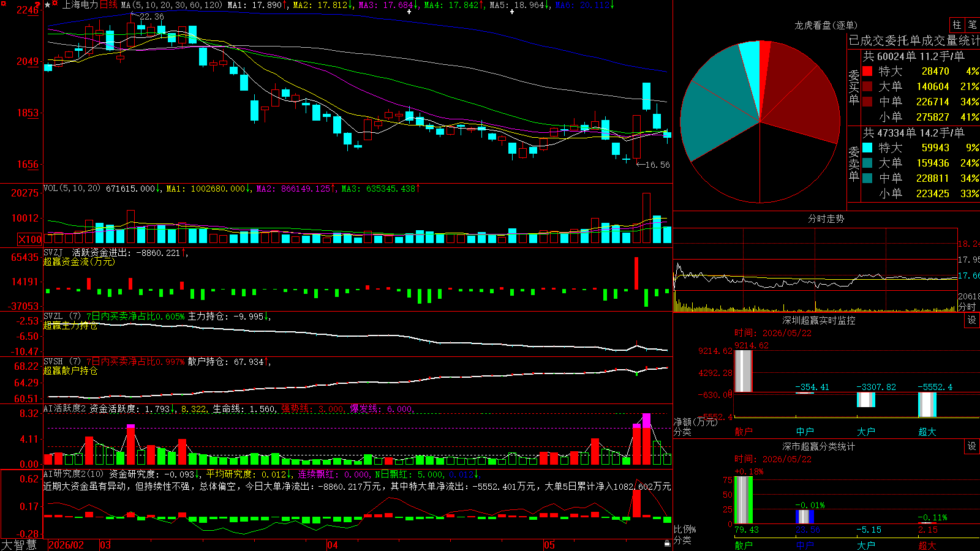
Task: Click the AI研究度2(10) indicator label
Action: click(73, 474)
